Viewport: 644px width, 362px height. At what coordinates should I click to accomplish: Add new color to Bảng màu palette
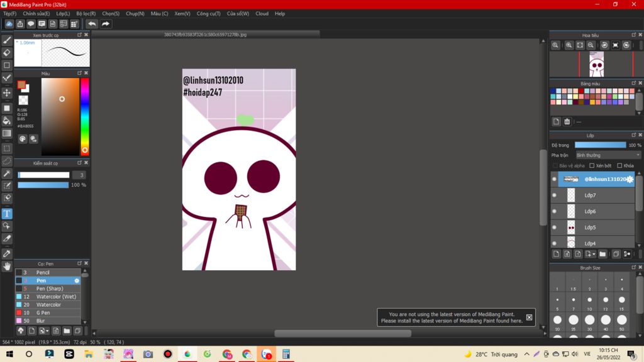tap(556, 121)
